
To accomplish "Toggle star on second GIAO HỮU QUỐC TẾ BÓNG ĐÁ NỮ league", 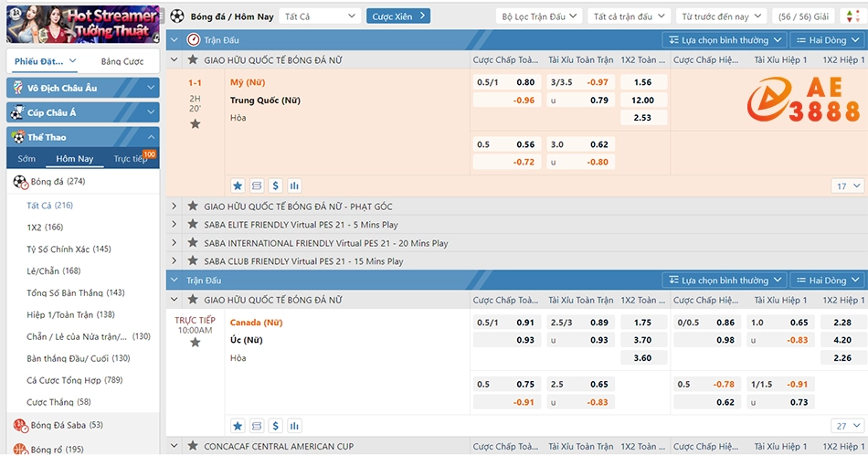I will (193, 300).
